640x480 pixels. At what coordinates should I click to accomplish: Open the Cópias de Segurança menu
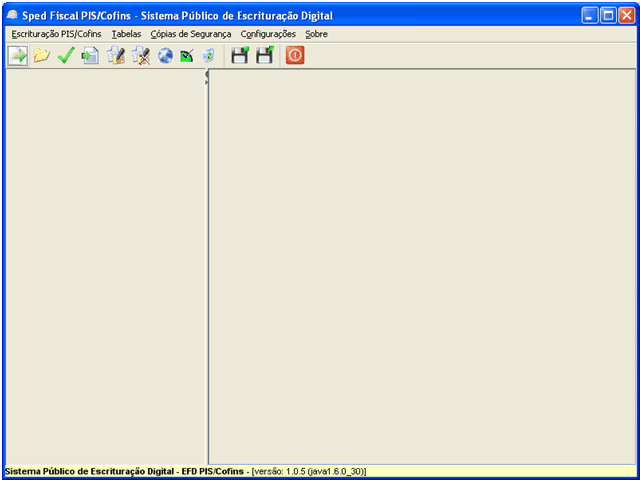[190, 34]
